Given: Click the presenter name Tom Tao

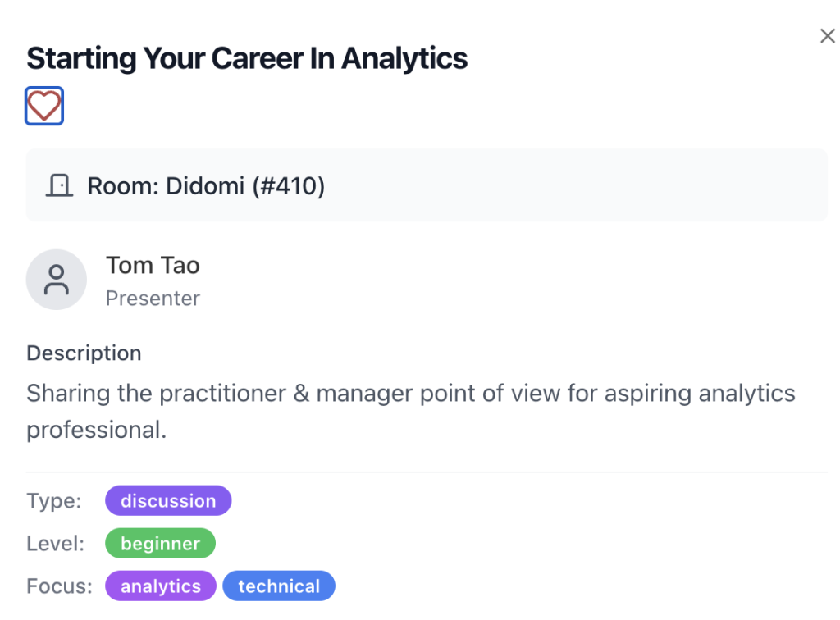Looking at the screenshot, I should tap(153, 265).
